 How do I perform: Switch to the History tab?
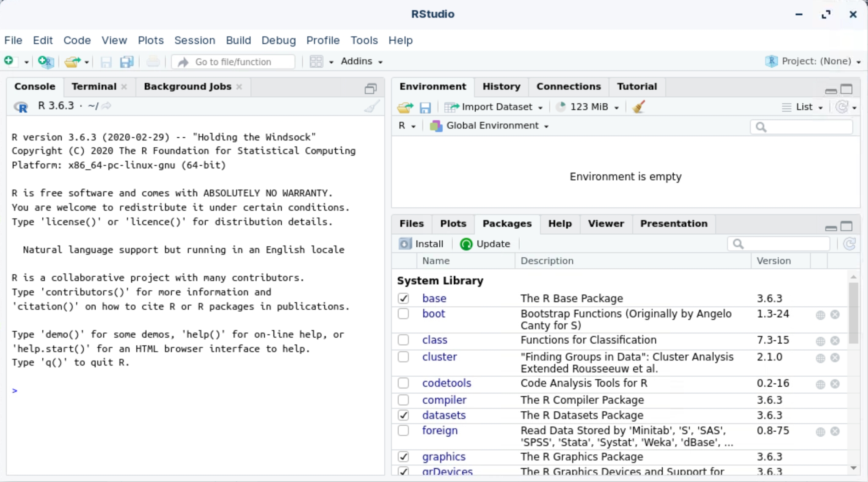pos(501,86)
